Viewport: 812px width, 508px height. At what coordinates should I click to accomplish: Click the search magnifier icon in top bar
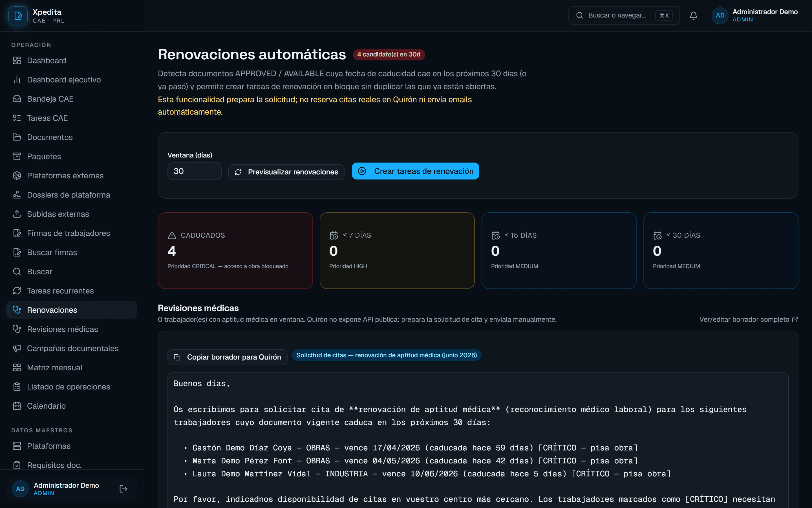(579, 16)
